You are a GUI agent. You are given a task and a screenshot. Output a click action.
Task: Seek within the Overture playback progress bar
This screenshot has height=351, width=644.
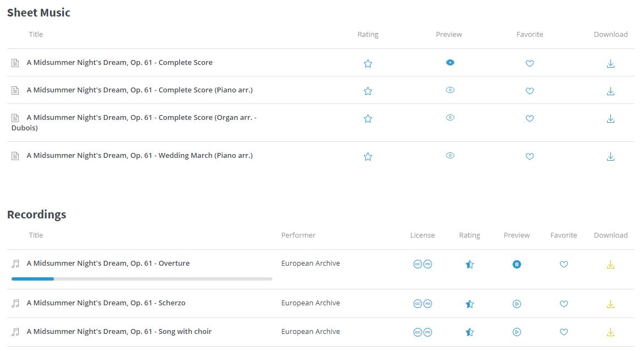tap(141, 279)
